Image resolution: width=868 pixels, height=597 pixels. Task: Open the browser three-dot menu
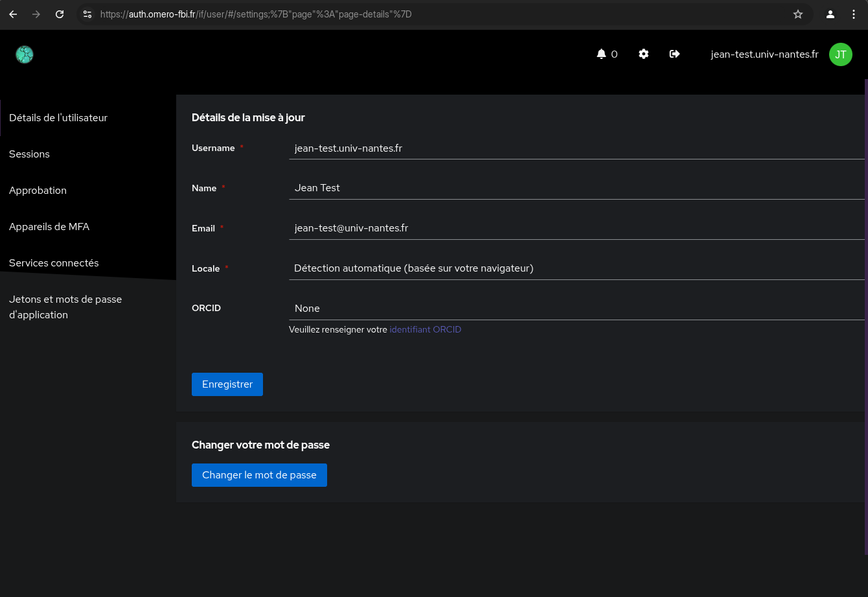click(854, 14)
